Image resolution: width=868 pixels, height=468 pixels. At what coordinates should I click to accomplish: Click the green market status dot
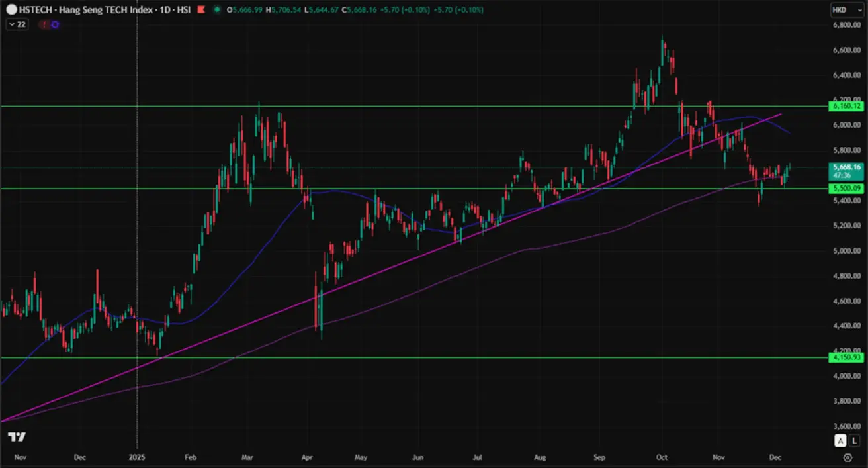(218, 10)
